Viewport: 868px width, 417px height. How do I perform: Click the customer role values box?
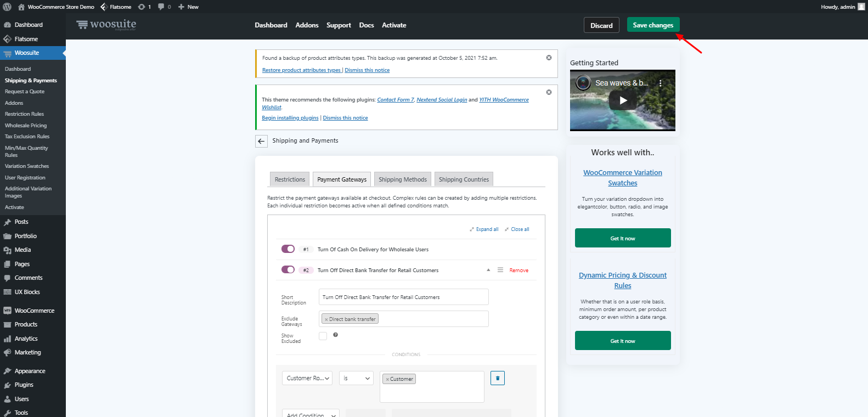[x=432, y=387]
